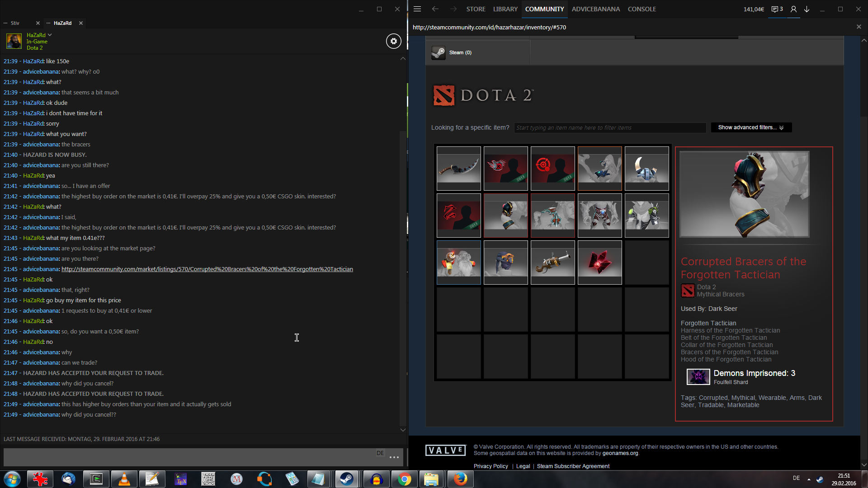Open the Corrupted Bracers market listing link

coord(207,269)
